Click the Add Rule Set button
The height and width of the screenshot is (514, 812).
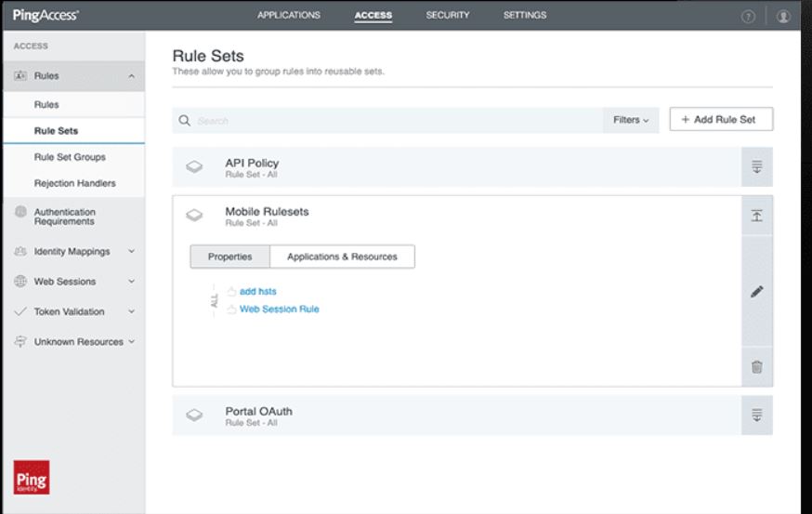tap(720, 120)
